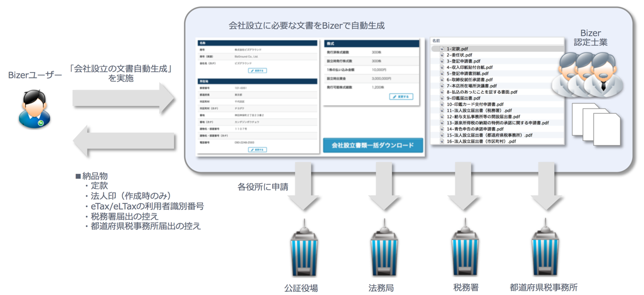Image resolution: width=644 pixels, height=295 pixels.
Task: Click the Bizer user avatar icon
Action: [x=34, y=110]
